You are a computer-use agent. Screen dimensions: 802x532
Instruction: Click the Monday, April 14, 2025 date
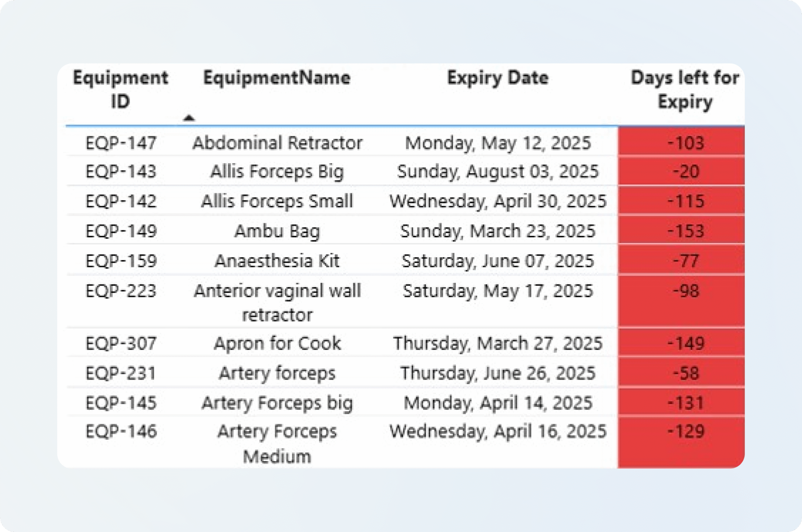point(497,403)
